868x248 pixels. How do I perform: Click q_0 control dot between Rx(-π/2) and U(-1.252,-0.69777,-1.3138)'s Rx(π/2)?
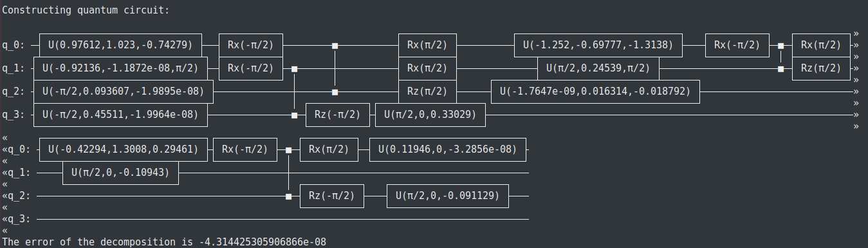click(x=335, y=45)
